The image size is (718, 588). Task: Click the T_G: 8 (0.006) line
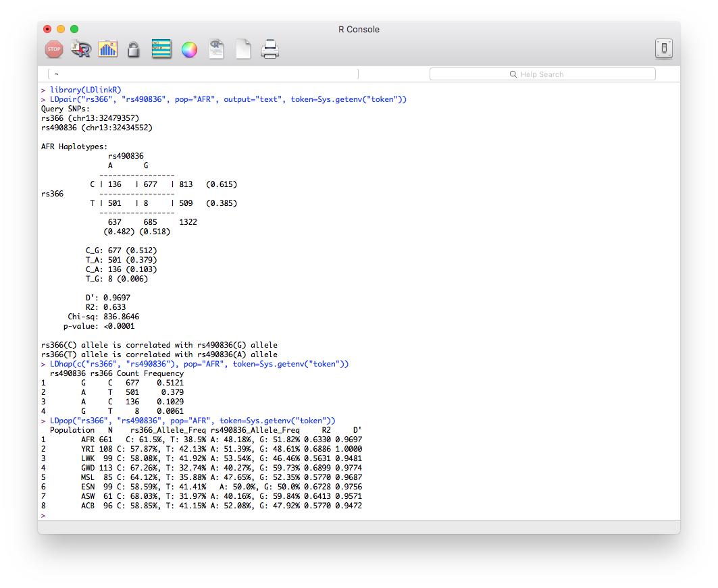117,279
